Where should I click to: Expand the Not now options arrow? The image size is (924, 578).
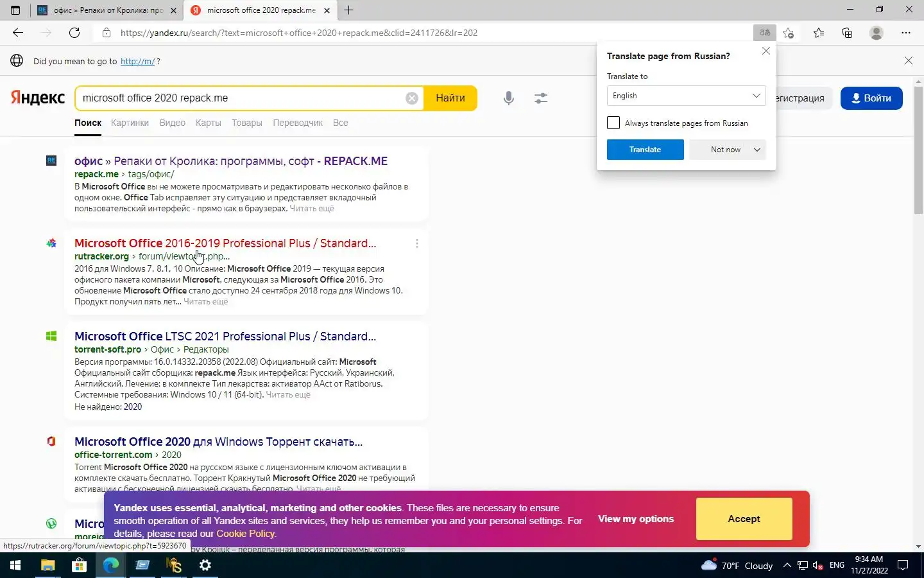[x=757, y=150]
